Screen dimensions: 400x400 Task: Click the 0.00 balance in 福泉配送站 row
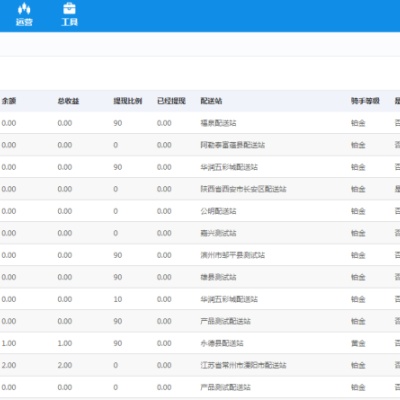[9, 123]
